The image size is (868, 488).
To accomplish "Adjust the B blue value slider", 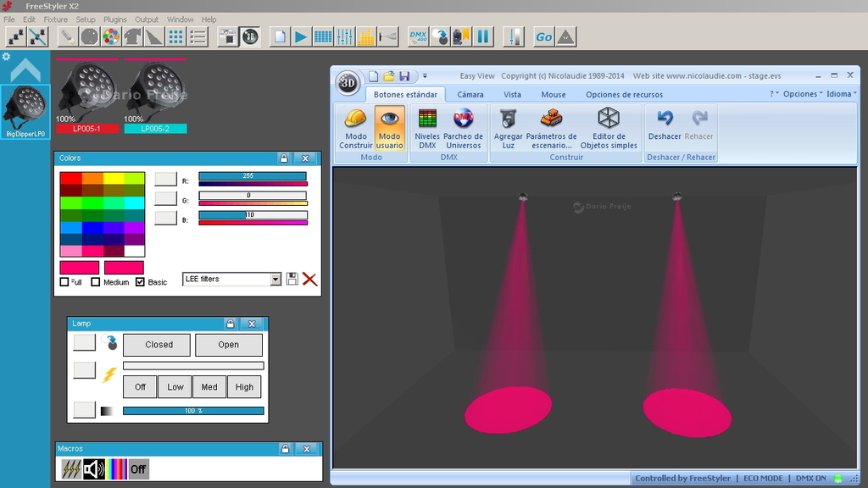I will [x=253, y=215].
